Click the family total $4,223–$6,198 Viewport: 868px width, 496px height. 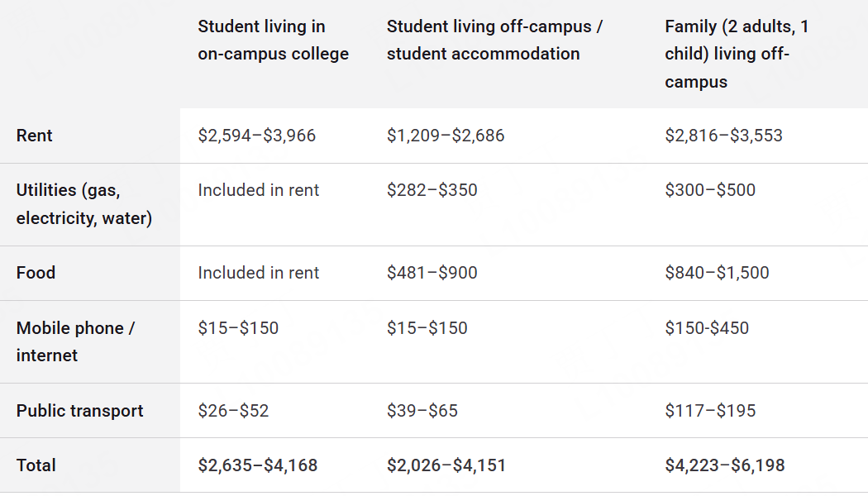pyautogui.click(x=724, y=465)
